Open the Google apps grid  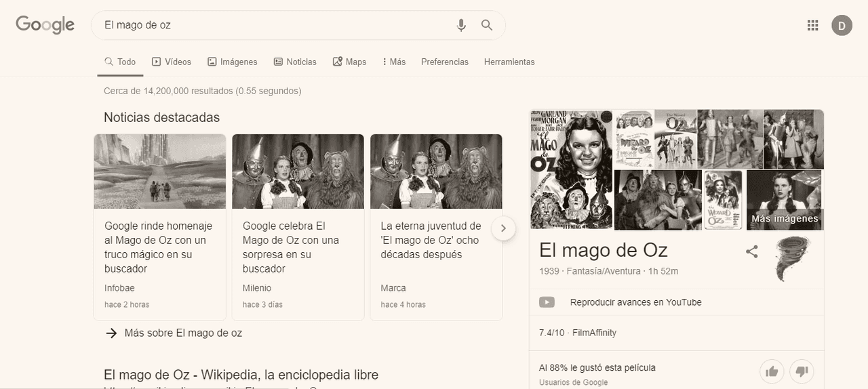[x=812, y=26]
